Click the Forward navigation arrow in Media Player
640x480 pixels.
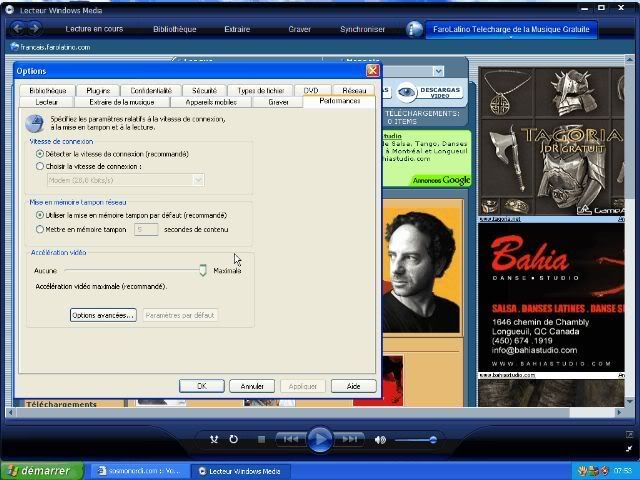point(35,29)
